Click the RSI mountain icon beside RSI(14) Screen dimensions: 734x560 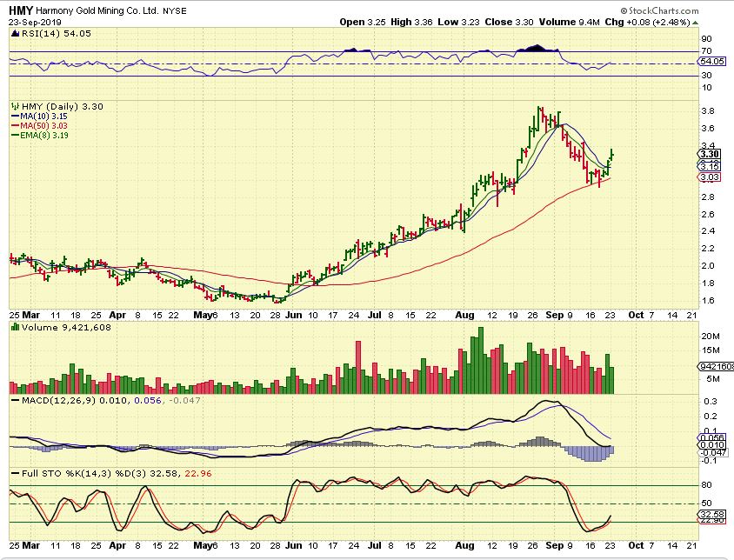pos(15,34)
